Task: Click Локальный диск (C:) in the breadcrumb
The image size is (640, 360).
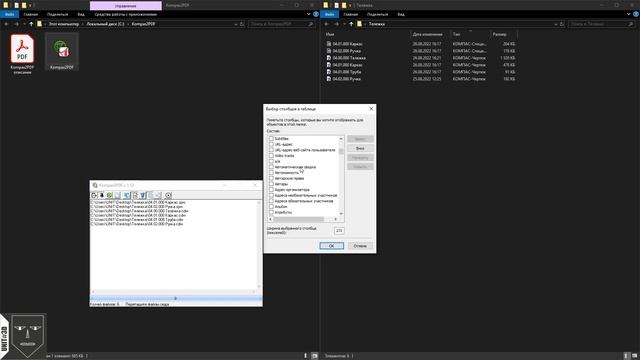Action: [x=105, y=24]
